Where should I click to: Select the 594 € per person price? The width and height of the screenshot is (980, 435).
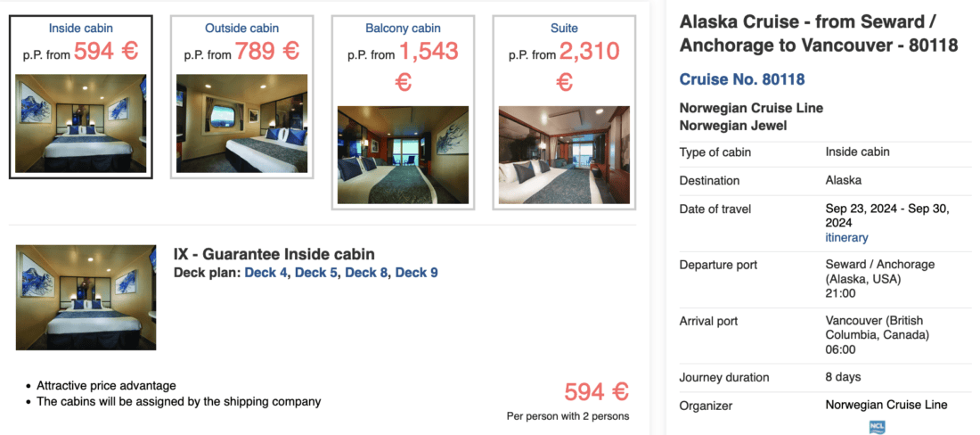click(x=596, y=392)
